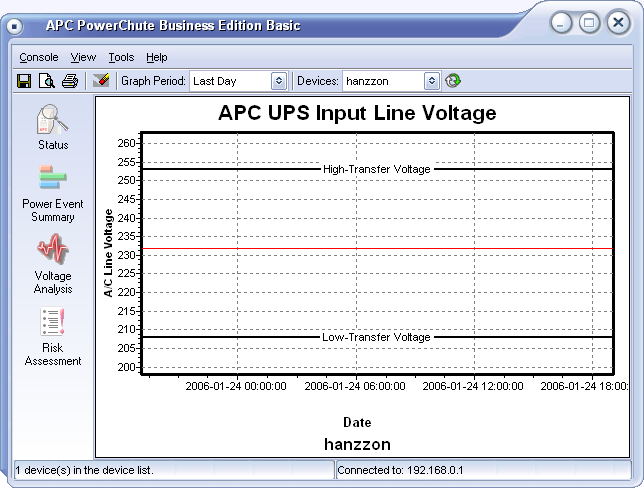Click the Date axis title

pos(357,422)
